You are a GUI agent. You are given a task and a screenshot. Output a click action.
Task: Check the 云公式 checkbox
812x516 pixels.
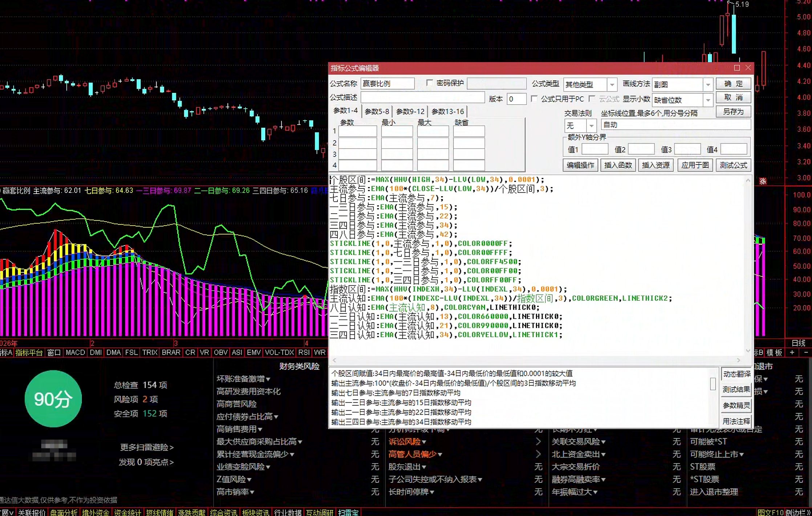[592, 99]
